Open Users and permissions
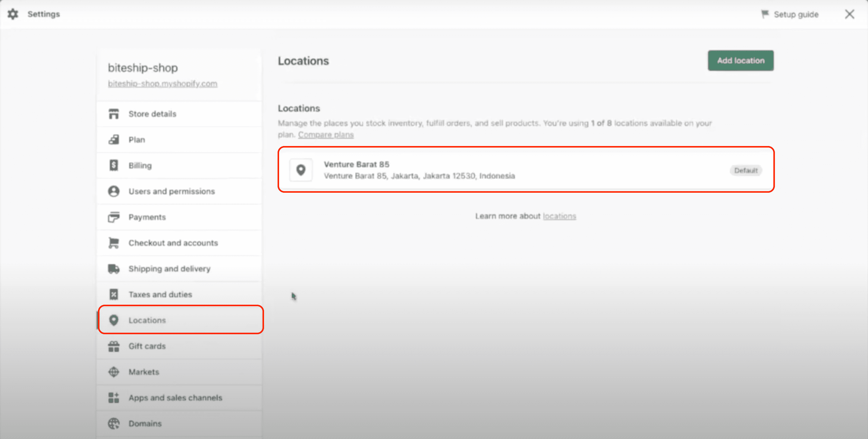This screenshot has width=868, height=439. 179,191
